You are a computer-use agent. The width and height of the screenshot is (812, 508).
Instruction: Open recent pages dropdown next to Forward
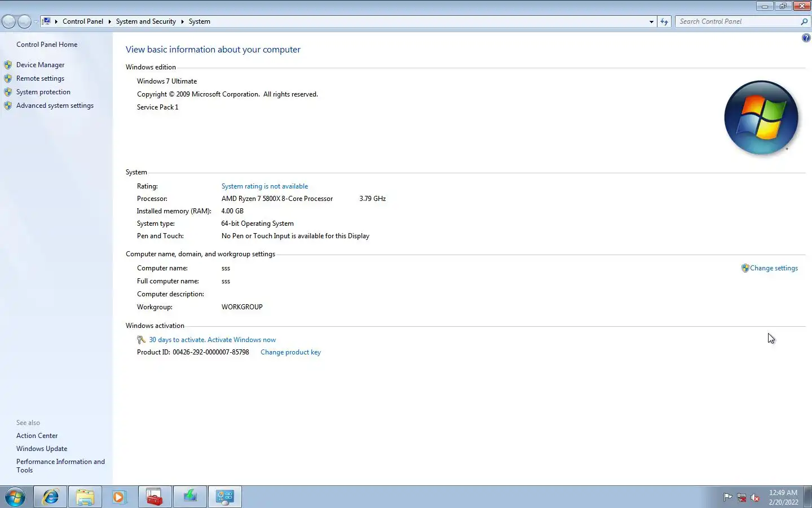[x=36, y=21]
